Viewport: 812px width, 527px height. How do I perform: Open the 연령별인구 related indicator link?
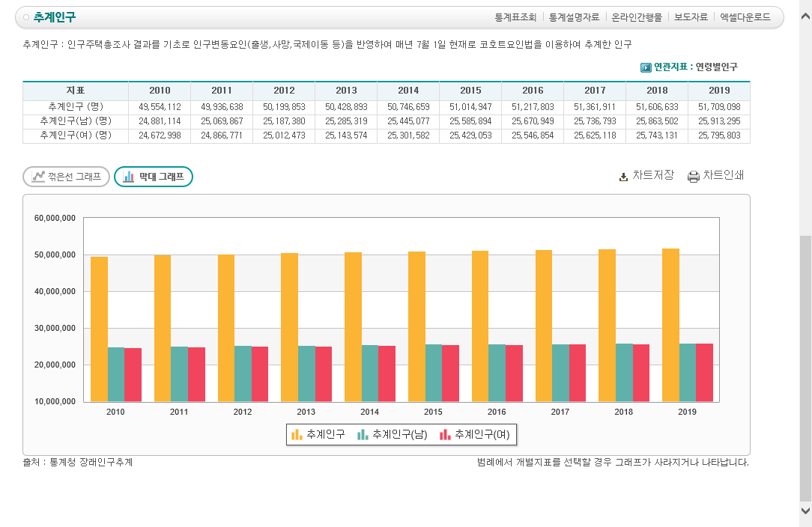click(716, 67)
